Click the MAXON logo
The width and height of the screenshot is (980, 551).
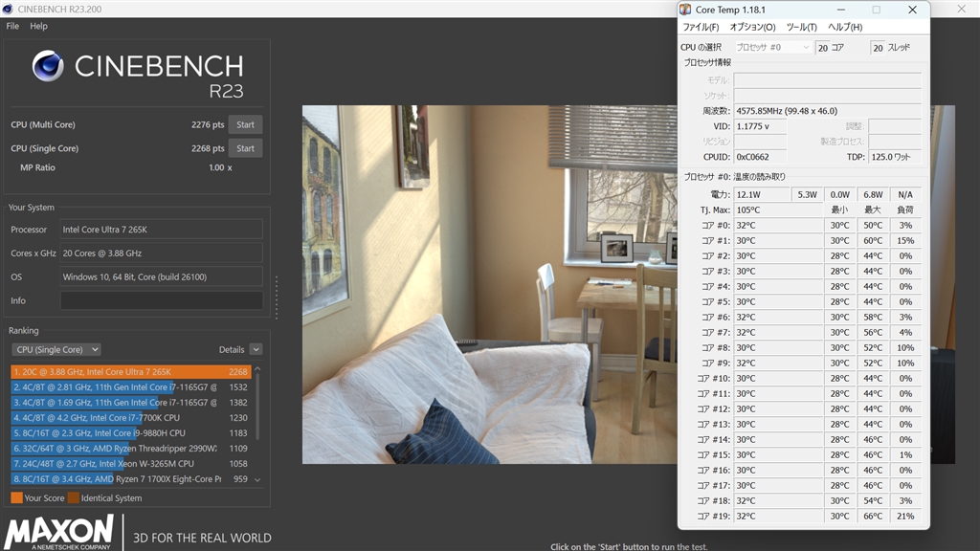click(x=59, y=532)
